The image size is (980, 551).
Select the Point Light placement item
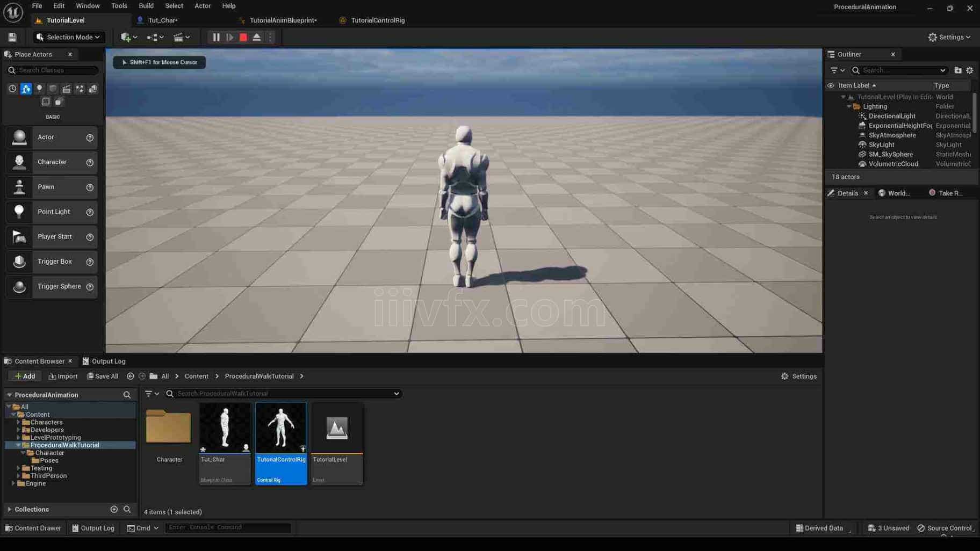52,212
